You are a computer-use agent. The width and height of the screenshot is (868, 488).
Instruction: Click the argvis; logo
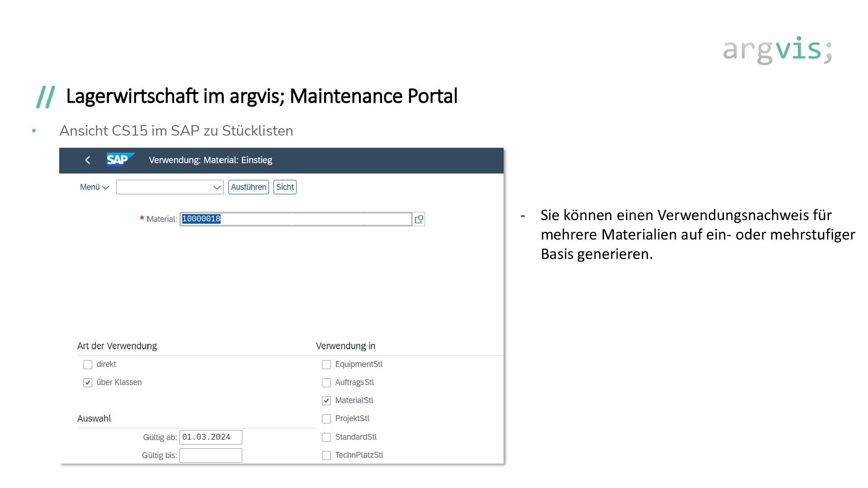778,50
